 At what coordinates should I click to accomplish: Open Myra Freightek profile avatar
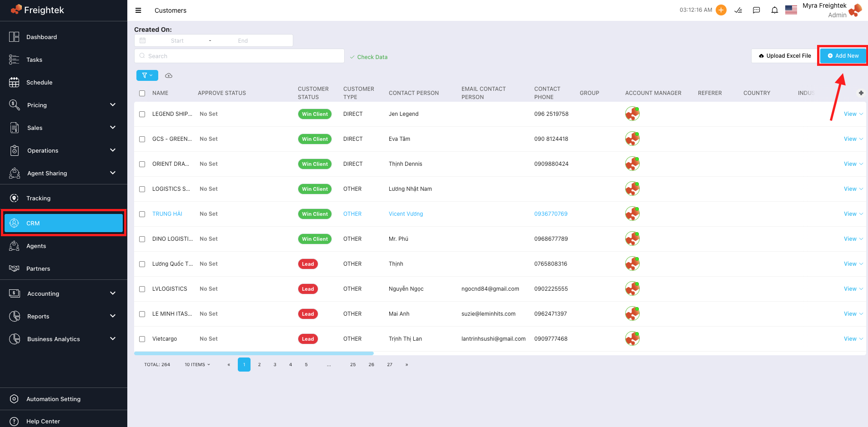[855, 10]
